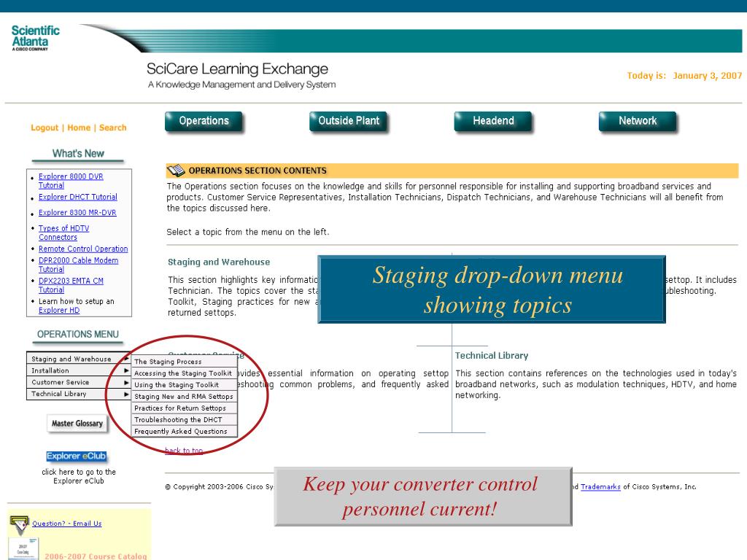Click the Staging and Warehouse heading
The width and height of the screenshot is (747, 560).
(219, 262)
